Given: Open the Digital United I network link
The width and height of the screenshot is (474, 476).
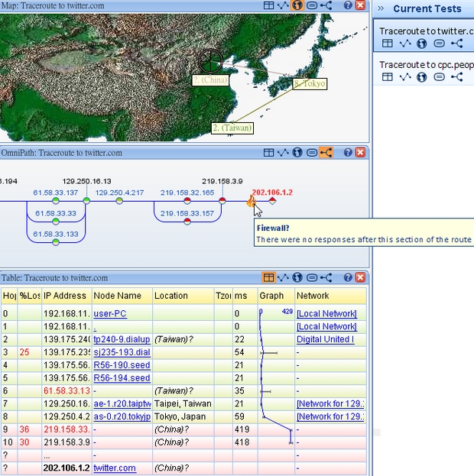Looking at the screenshot, I should pos(325,339).
